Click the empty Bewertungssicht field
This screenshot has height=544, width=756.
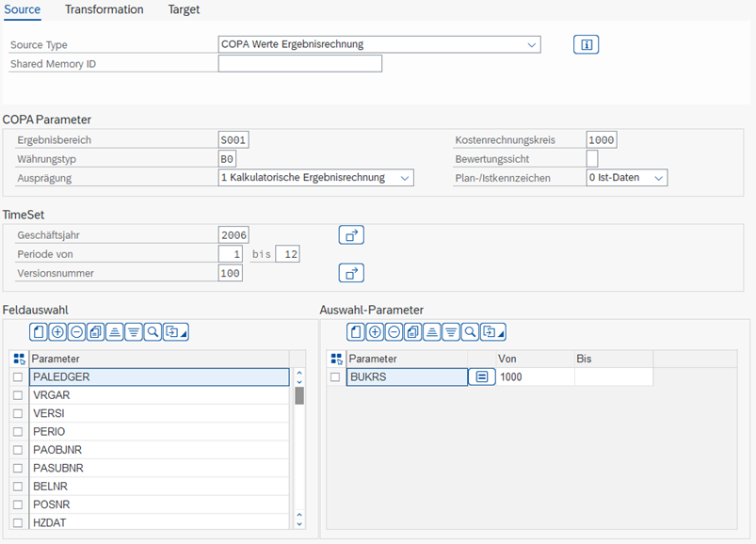tap(592, 158)
